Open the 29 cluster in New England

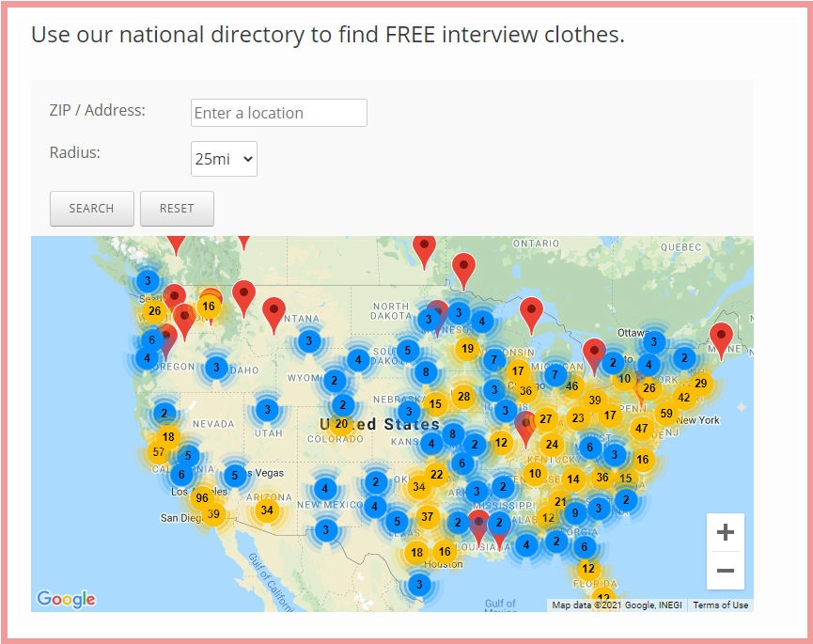coord(700,384)
